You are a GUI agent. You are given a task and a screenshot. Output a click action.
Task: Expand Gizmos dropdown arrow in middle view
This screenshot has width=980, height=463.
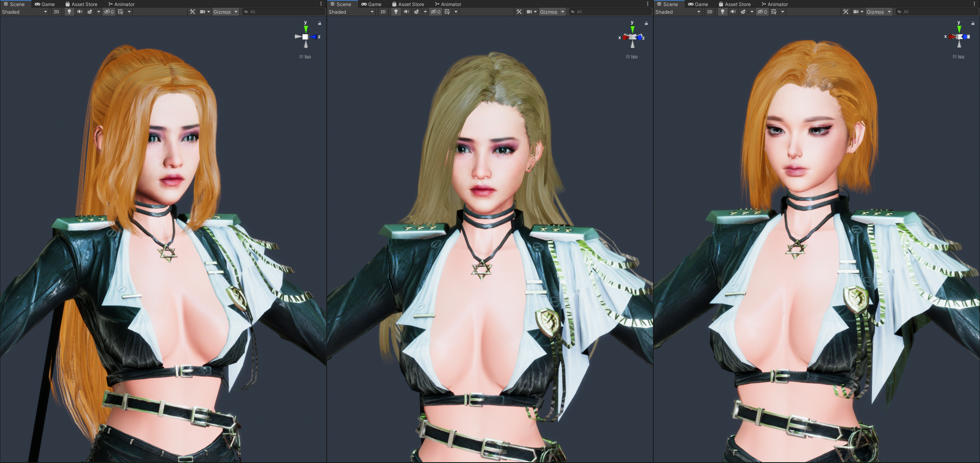(563, 12)
